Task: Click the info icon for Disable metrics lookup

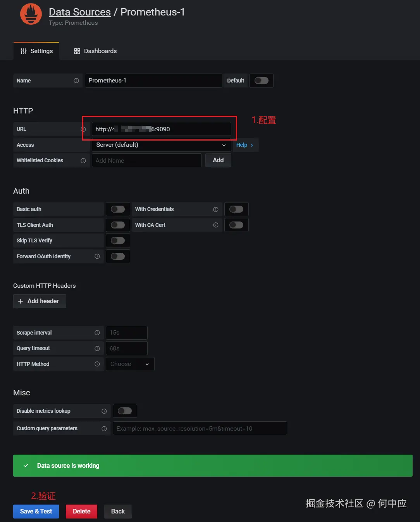Action: (x=104, y=411)
